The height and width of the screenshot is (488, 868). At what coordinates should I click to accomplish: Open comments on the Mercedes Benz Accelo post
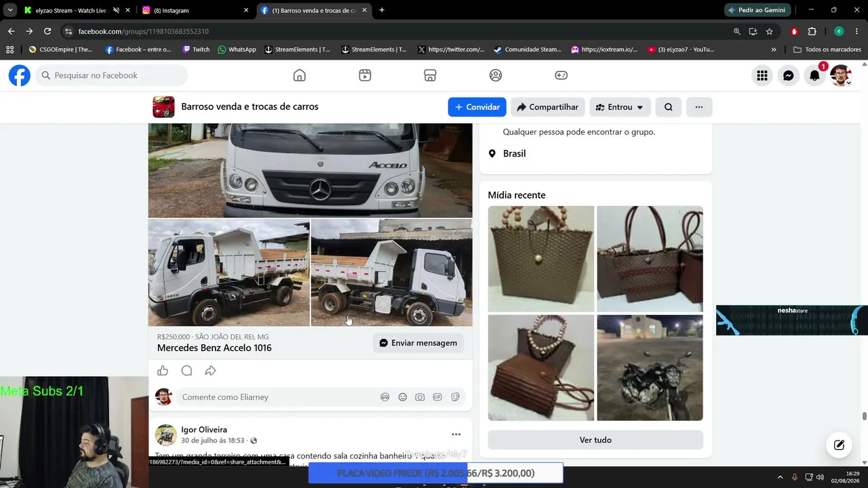187,371
